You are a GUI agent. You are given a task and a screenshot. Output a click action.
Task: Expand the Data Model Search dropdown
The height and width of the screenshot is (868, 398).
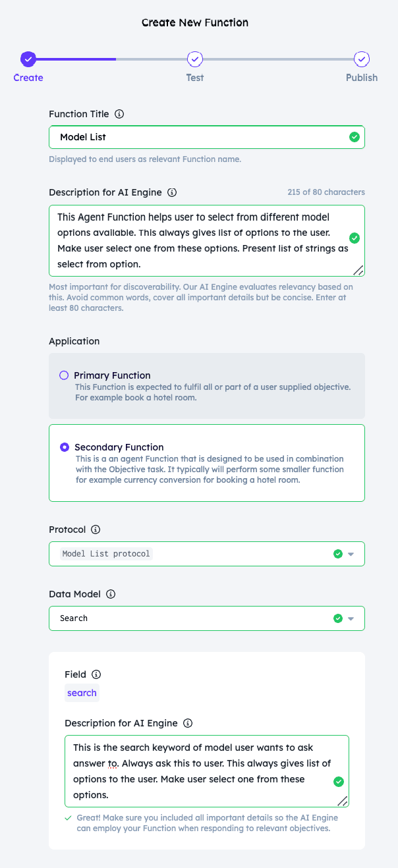pyautogui.click(x=207, y=618)
